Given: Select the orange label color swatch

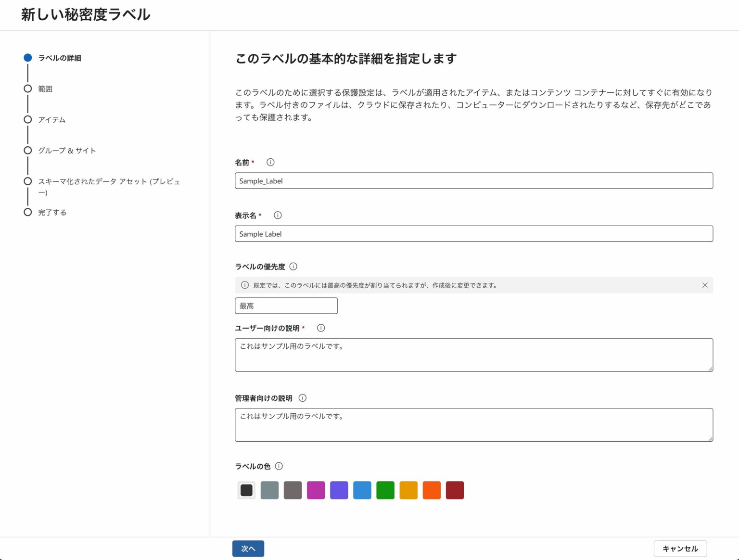Looking at the screenshot, I should pyautogui.click(x=432, y=490).
